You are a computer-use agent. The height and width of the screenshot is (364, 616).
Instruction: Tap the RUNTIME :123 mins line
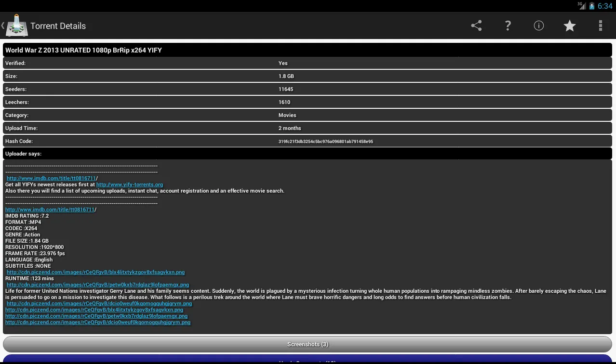29,278
